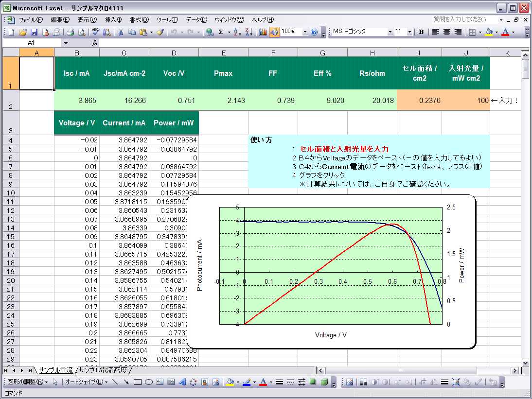Toggle Bold formatting

(x=421, y=32)
